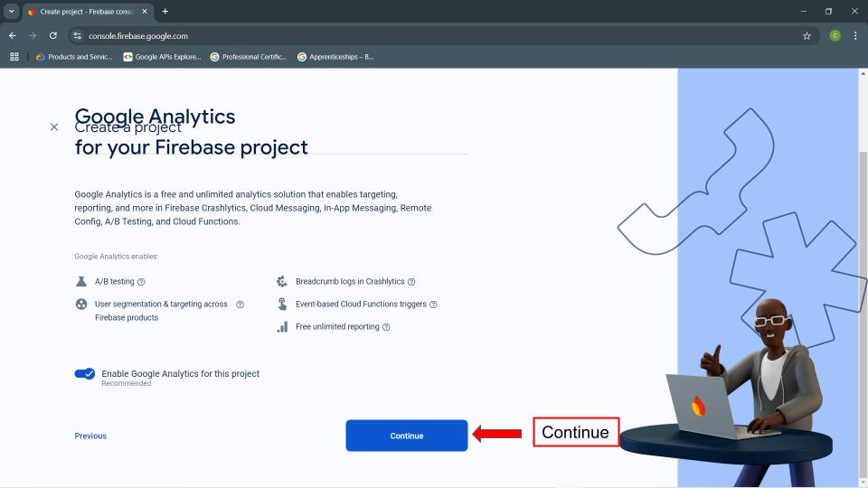Open the Chrome profile avatar

pos(835,36)
